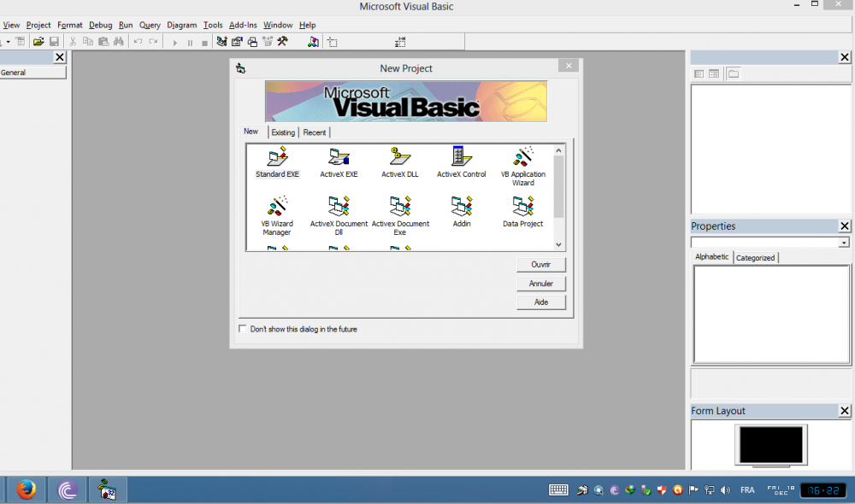This screenshot has height=504, width=855.
Task: Click the End (stop) toolbar button
Action: pyautogui.click(x=204, y=43)
